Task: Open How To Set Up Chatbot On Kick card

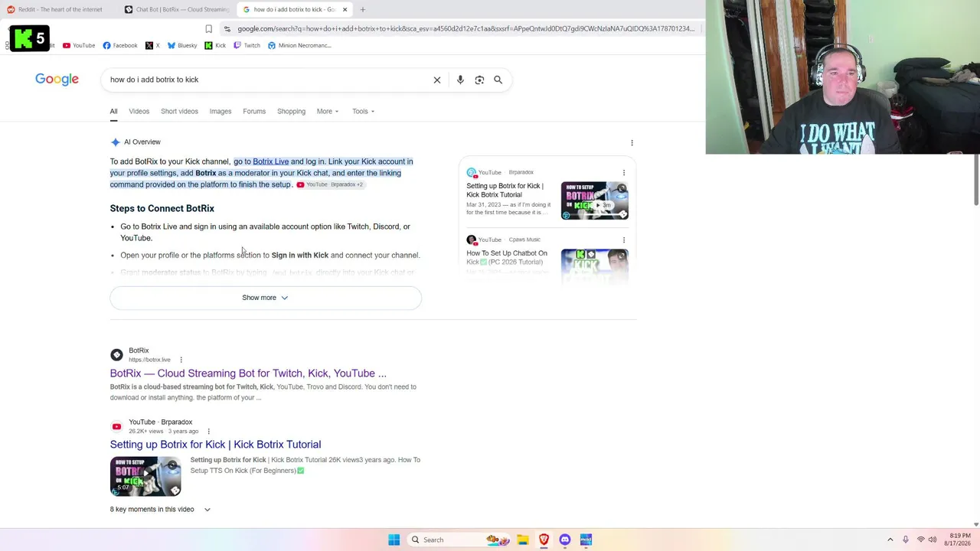Action: click(x=507, y=257)
